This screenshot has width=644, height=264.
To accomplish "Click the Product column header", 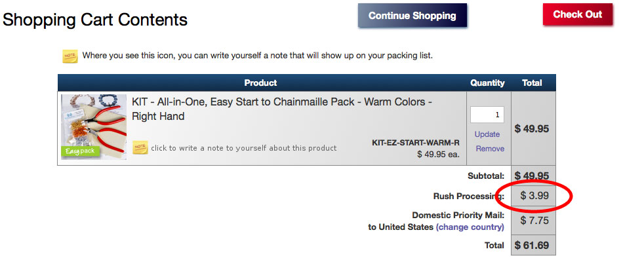I will [x=260, y=83].
